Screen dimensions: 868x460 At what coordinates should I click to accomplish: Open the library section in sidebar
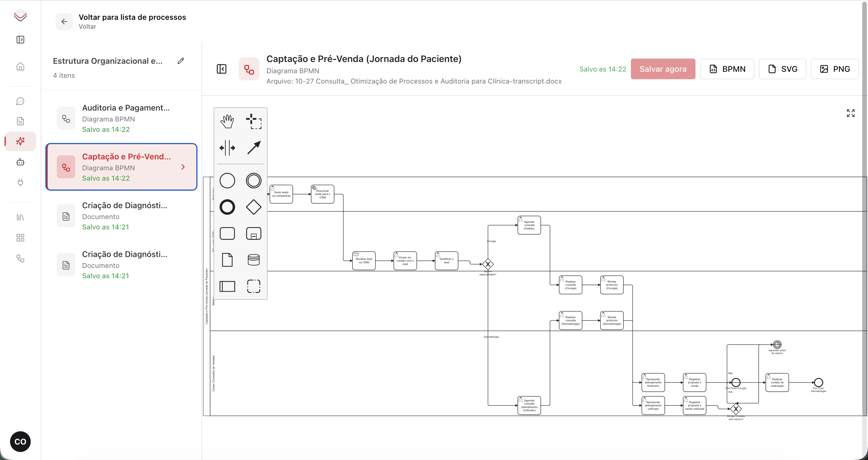tap(20, 217)
